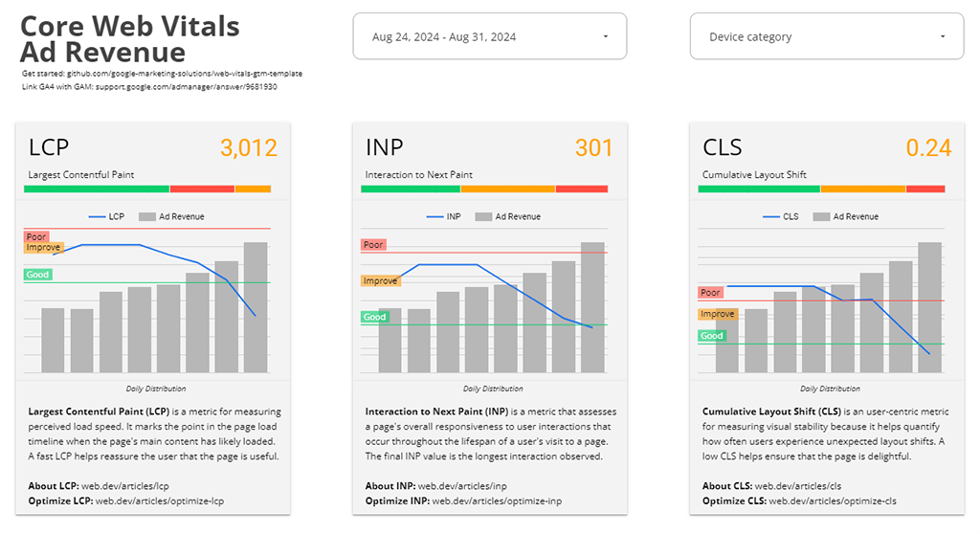Image resolution: width=980 pixels, height=534 pixels.
Task: Open the web-vitals-gtm-template GitHub link
Action: (x=199, y=74)
